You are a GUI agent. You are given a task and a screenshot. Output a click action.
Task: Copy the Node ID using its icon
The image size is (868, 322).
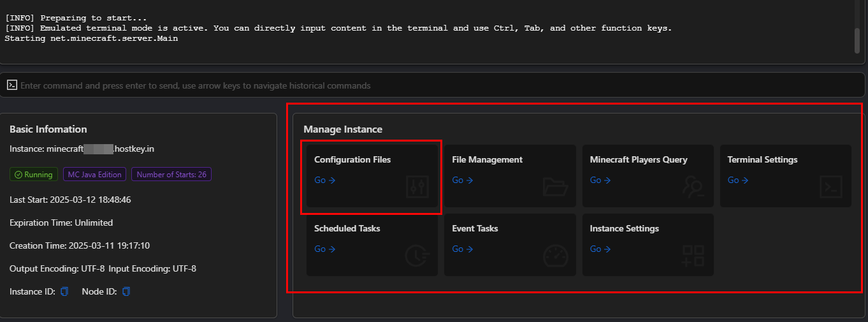pyautogui.click(x=126, y=291)
